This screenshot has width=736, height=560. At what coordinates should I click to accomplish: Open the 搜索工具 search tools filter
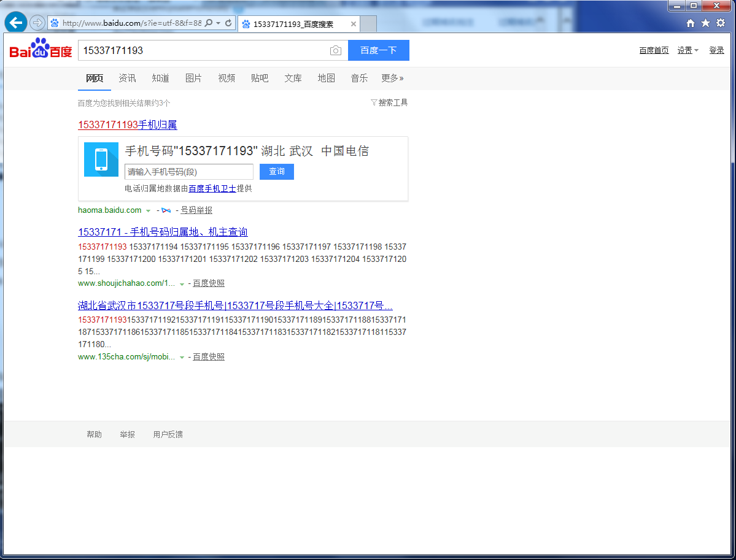click(x=389, y=102)
